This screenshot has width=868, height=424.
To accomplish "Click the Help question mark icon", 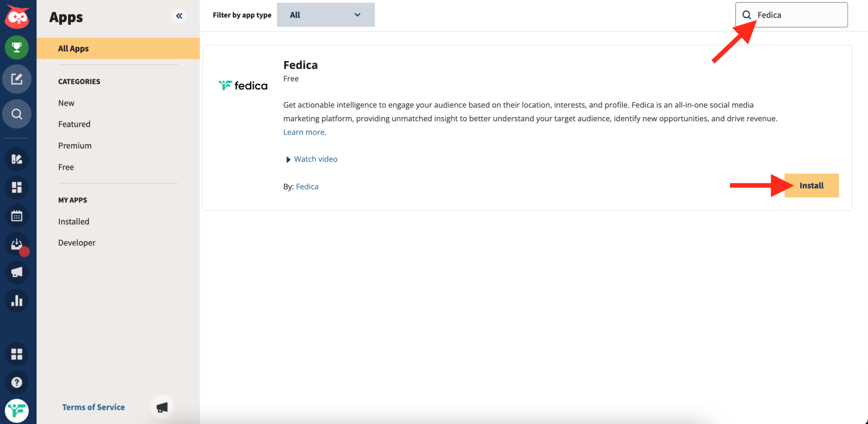I will coord(17,382).
